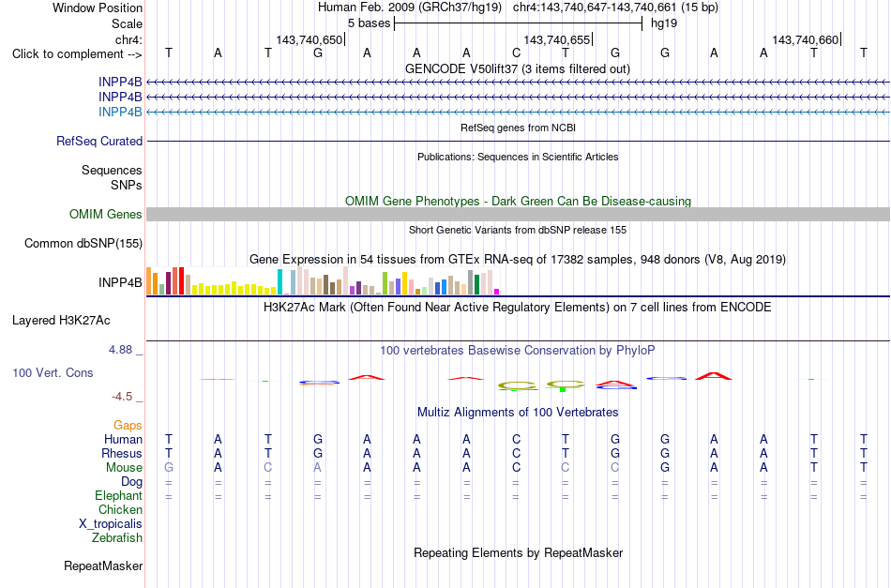This screenshot has height=588, width=891.
Task: Click the GTEx Gene Expression track title
Action: tap(518, 260)
